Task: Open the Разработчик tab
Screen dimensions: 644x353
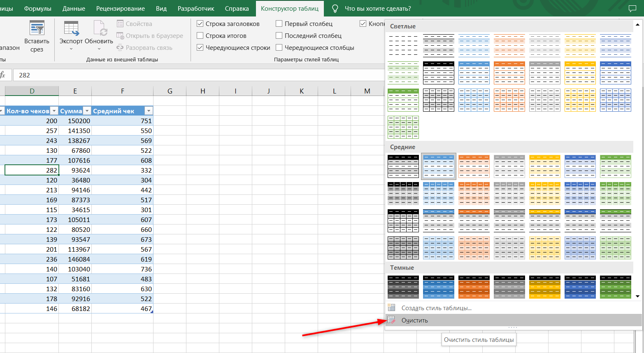Action: (x=196, y=8)
